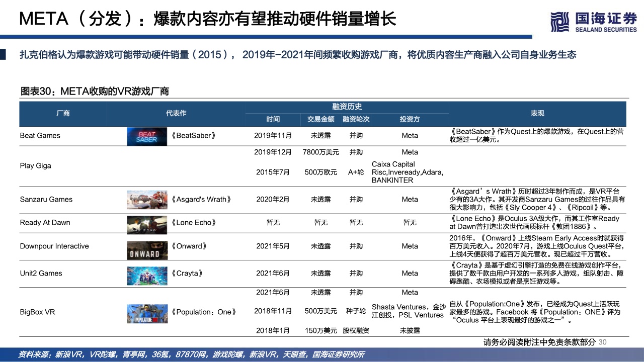Screen dimensions: 644x362
Task: Click the slide title starting with "META（分发）"
Action: pos(208,19)
